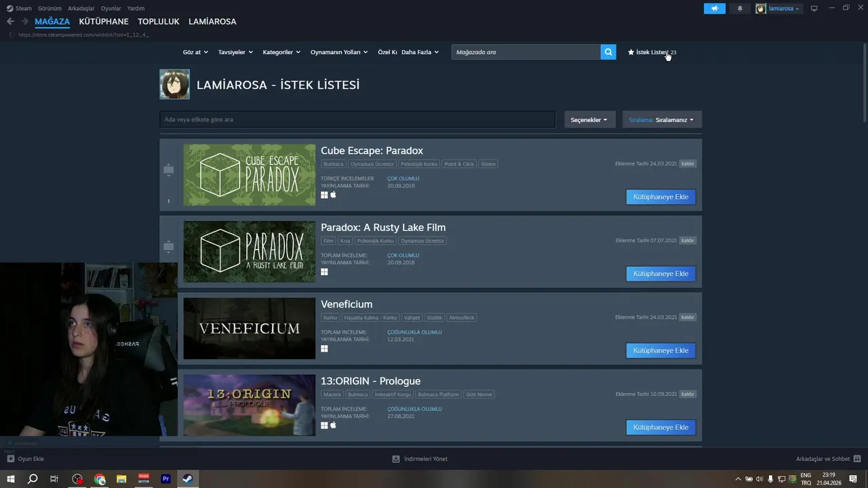
Task: Expand the Tavsiyeler menu
Action: [235, 52]
